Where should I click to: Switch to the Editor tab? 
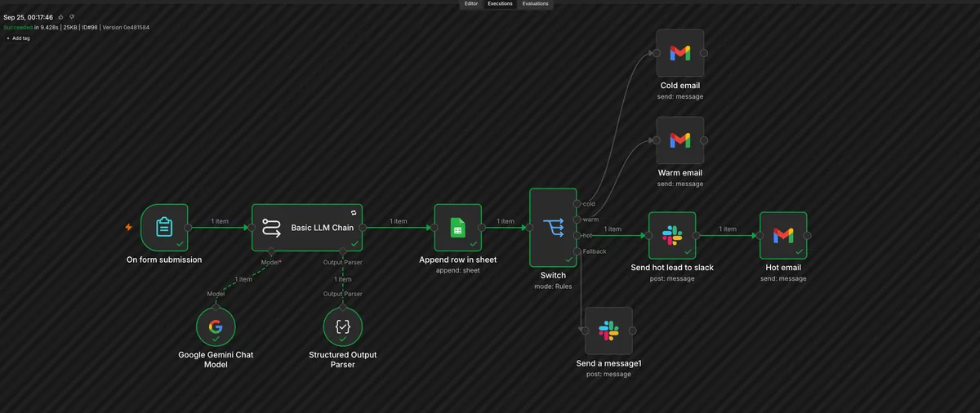(471, 4)
